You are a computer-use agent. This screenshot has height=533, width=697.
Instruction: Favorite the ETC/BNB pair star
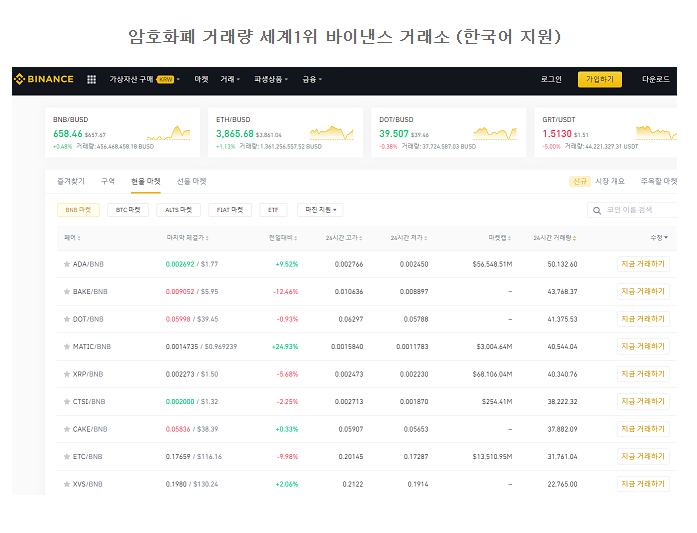[x=67, y=457]
